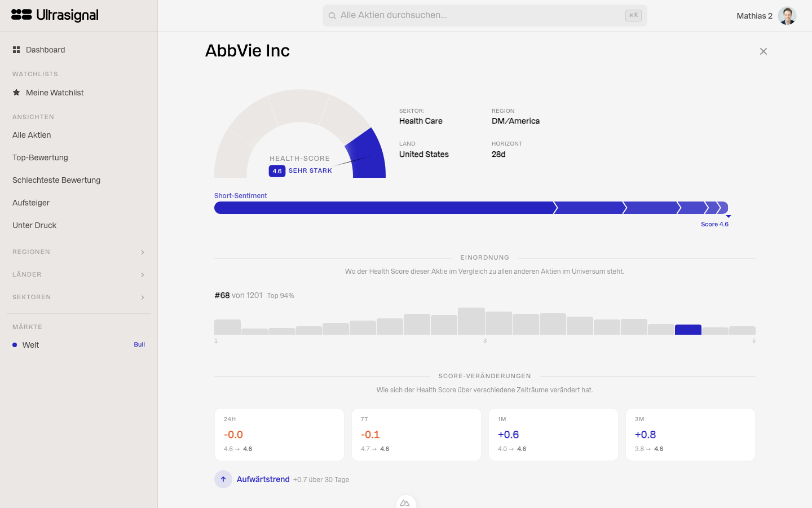The width and height of the screenshot is (812, 508).
Task: Click the DM/America region value
Action: tap(515, 121)
